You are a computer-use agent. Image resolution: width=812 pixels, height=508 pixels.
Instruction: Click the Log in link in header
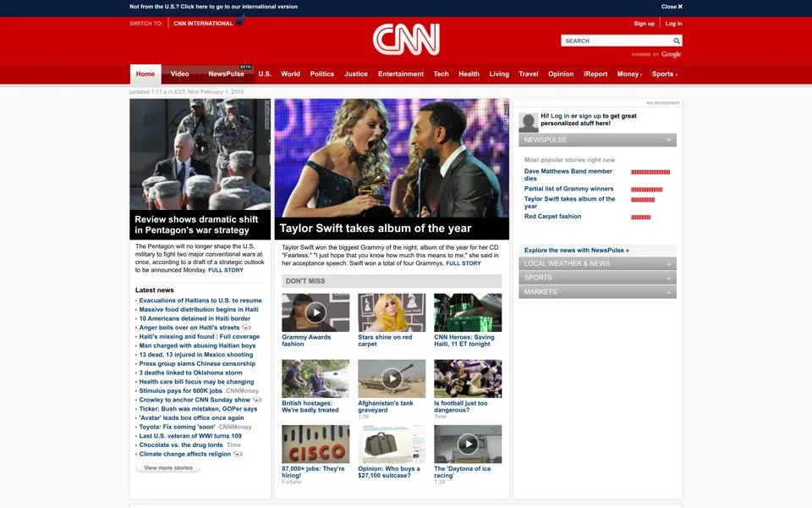(x=673, y=24)
